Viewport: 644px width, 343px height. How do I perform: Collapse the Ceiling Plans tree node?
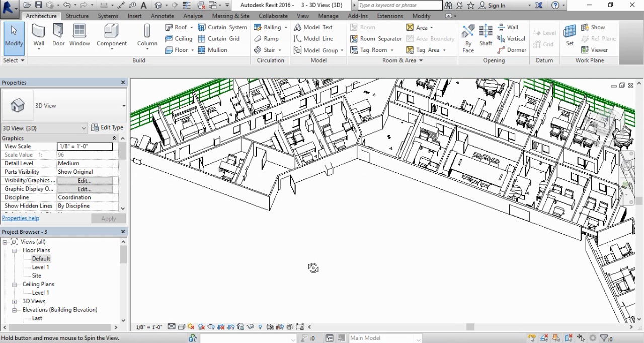click(x=15, y=285)
